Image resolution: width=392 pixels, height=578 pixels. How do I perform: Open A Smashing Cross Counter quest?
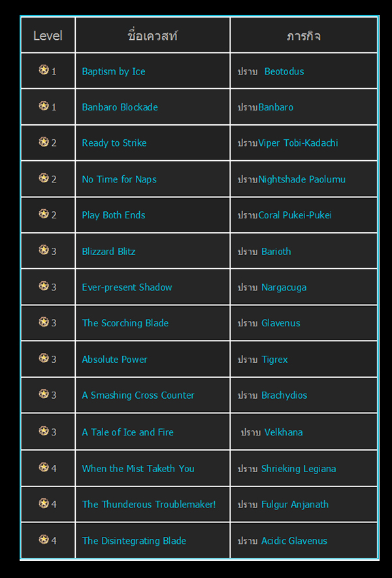tap(138, 395)
